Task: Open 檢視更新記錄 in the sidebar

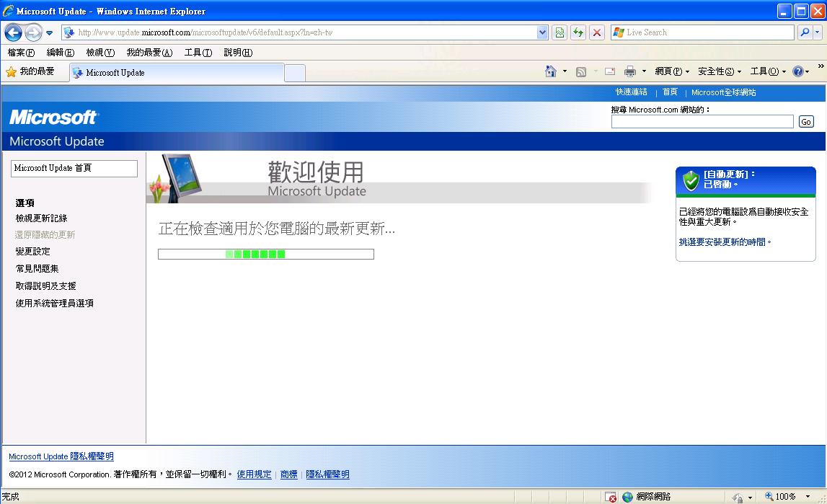Action: (41, 218)
